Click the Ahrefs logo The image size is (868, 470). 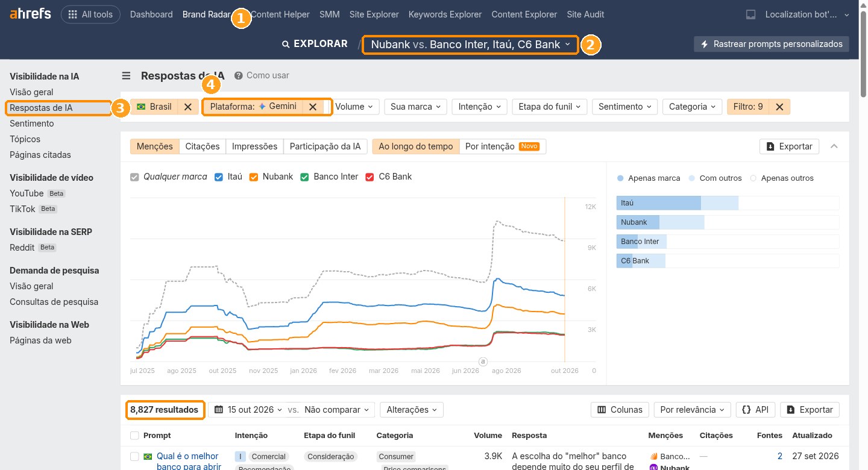[x=30, y=14]
